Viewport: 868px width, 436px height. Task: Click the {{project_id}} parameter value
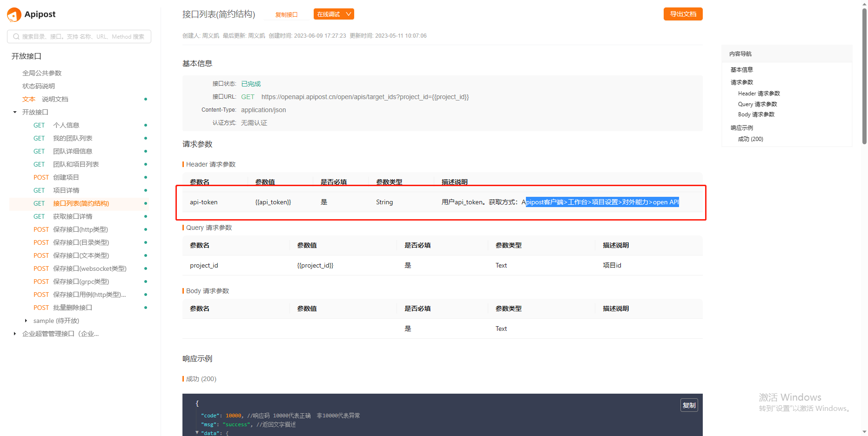pos(315,265)
